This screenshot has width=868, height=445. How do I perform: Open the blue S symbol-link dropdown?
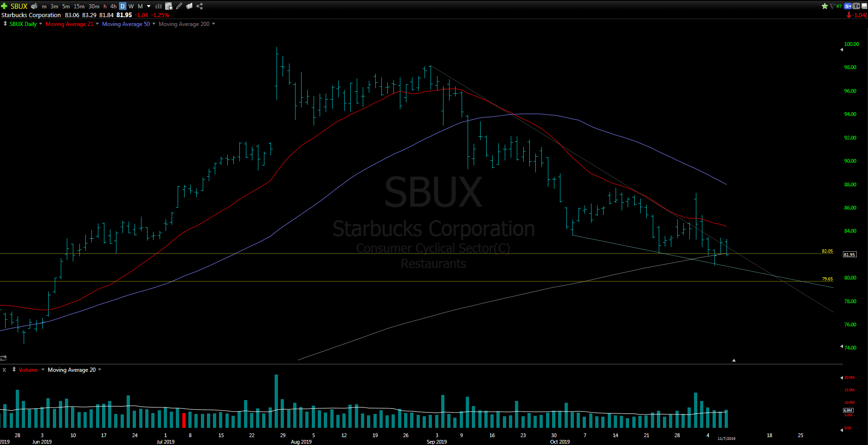[x=848, y=6]
